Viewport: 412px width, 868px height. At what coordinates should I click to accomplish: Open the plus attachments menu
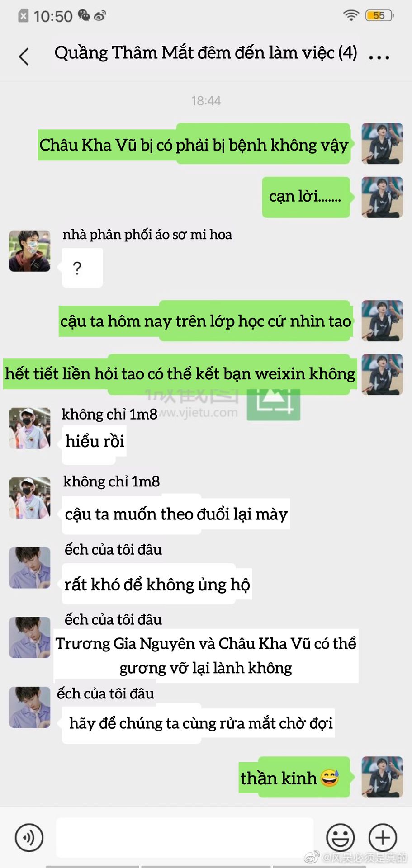[x=383, y=838]
